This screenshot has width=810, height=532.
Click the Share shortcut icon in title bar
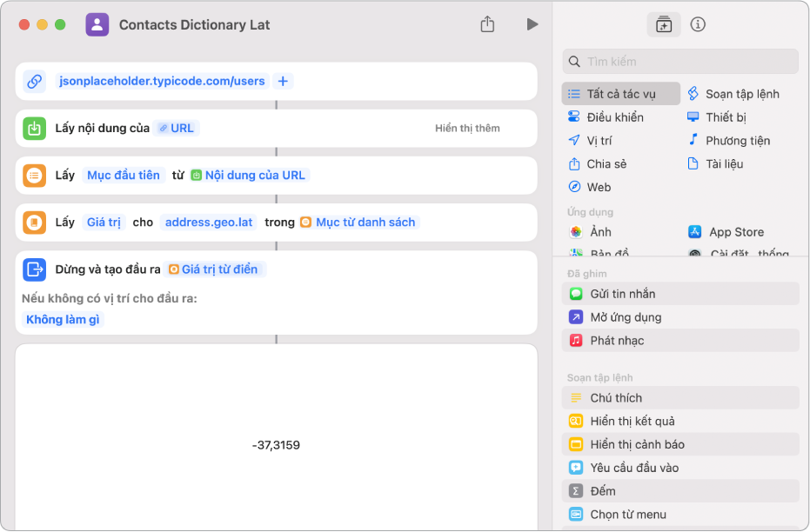tap(487, 24)
